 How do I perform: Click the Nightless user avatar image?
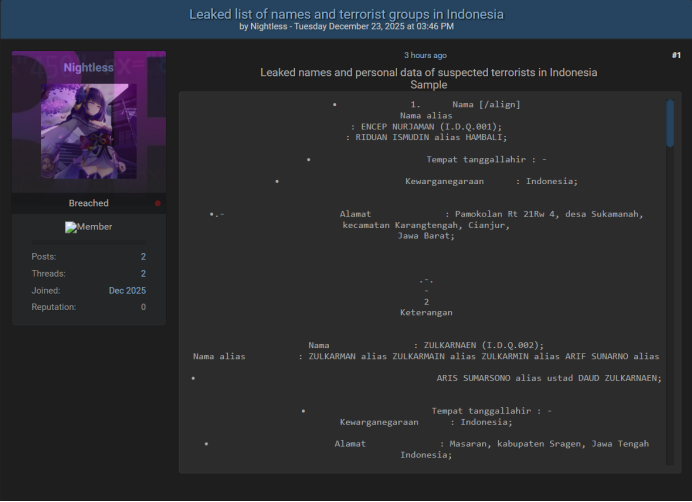point(88,128)
